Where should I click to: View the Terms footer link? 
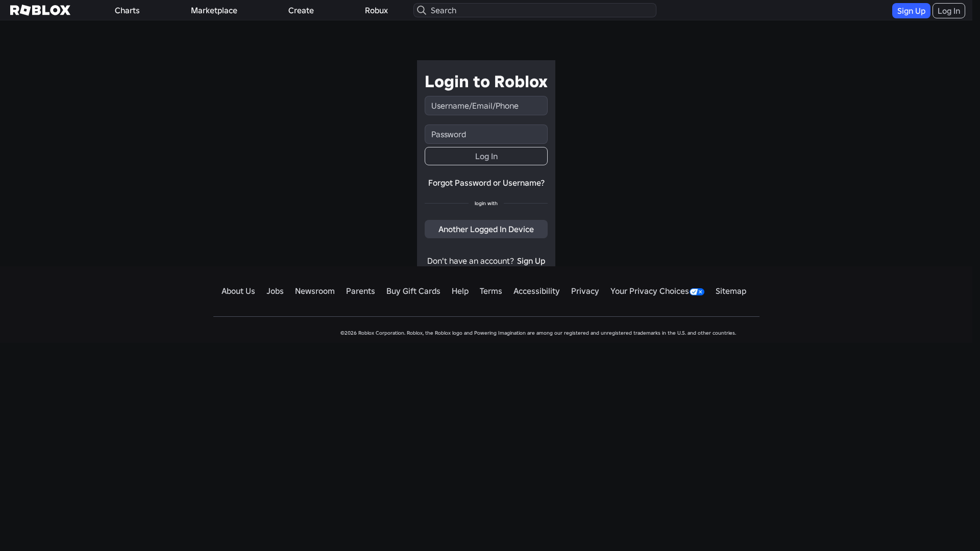point(491,291)
